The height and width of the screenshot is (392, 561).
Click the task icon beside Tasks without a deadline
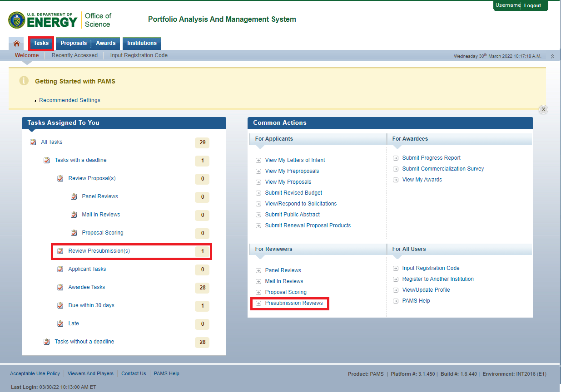47,342
